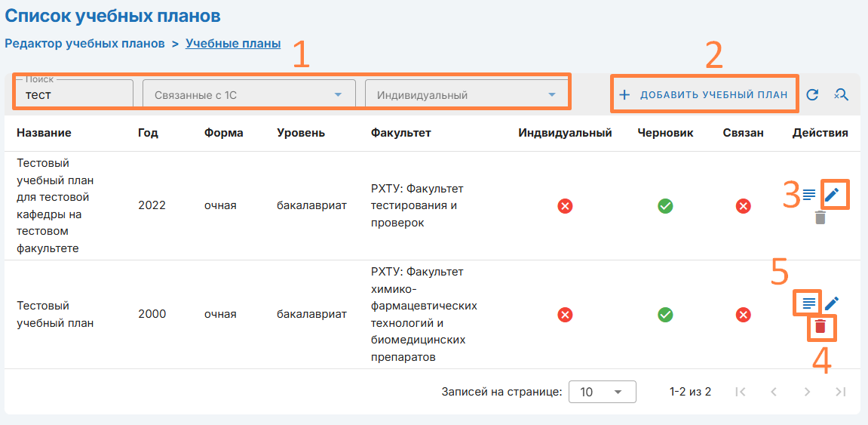Click green Черновик checkmark for 2022 plan
Viewport: 868px width, 425px height.
[x=665, y=205]
